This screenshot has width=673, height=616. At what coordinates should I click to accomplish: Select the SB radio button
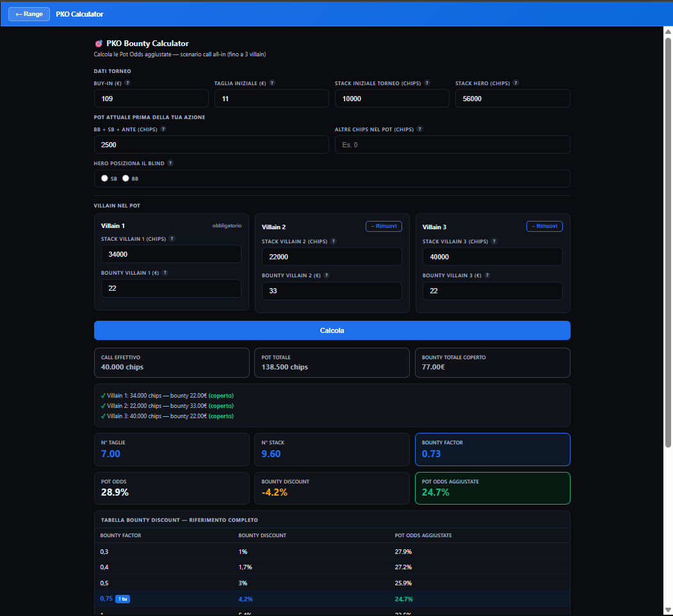(104, 178)
